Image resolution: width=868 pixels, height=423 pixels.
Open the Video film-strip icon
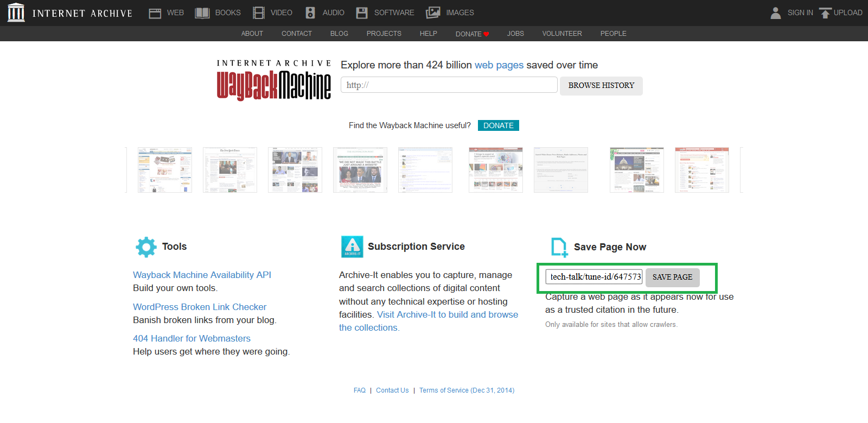(259, 13)
